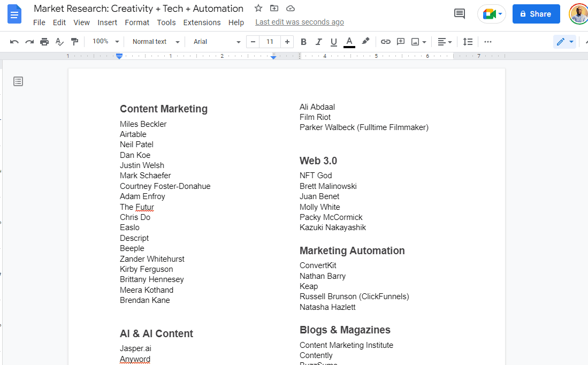Image resolution: width=588 pixels, height=365 pixels.
Task: Click the Web 3.0 heading
Action: (318, 161)
